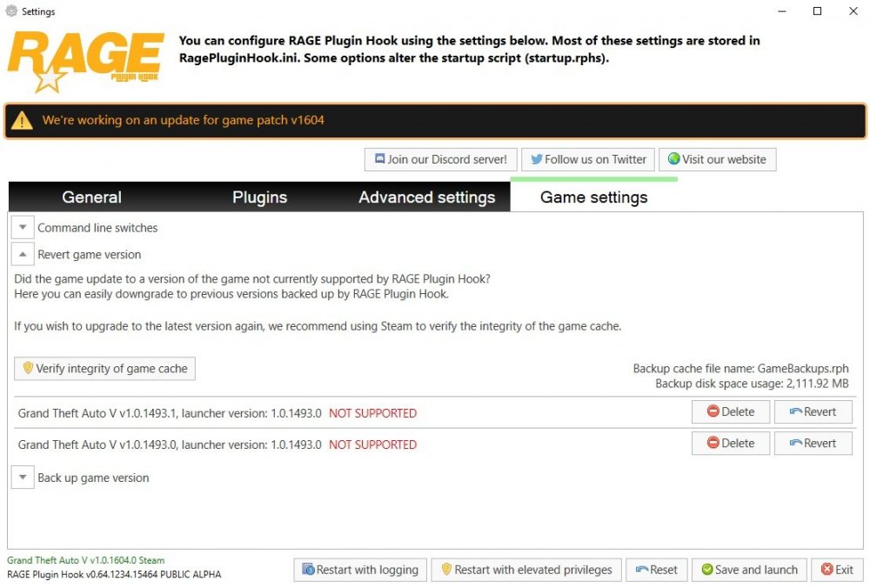Screen dimensions: 870x588
Task: Click the Reset button
Action: [657, 570]
